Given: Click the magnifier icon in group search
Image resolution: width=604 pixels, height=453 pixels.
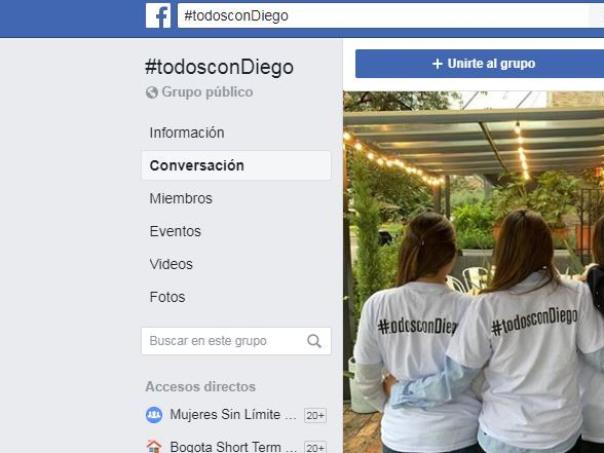Looking at the screenshot, I should (314, 341).
